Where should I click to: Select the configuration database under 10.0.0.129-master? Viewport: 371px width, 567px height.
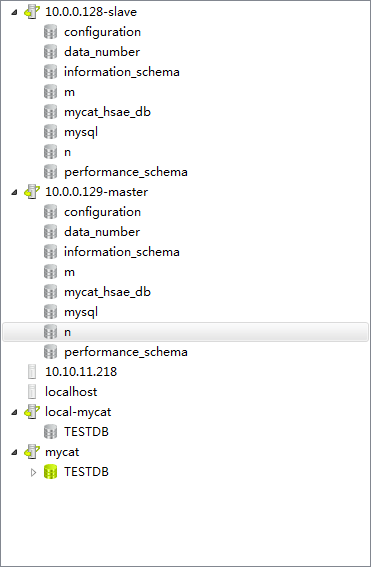(103, 212)
